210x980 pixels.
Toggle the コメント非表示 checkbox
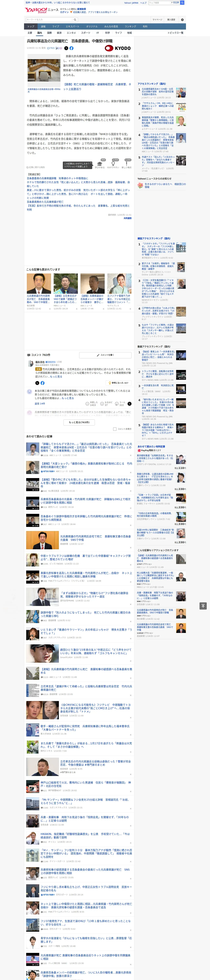(115, 429)
